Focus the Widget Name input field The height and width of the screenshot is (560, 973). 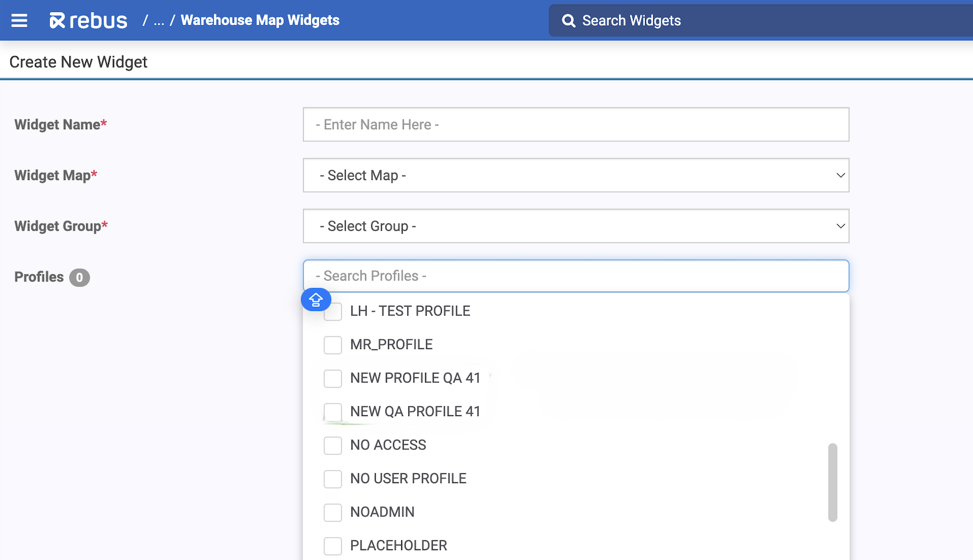click(x=576, y=124)
